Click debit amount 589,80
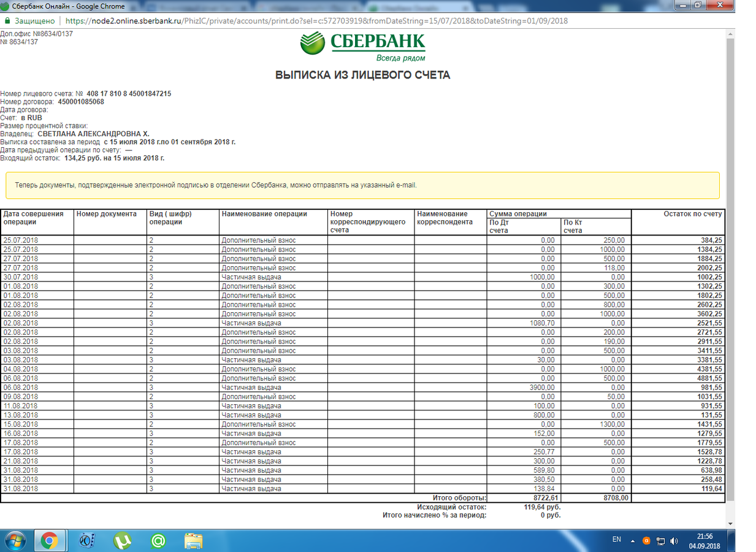The image size is (756, 552). coord(543,470)
